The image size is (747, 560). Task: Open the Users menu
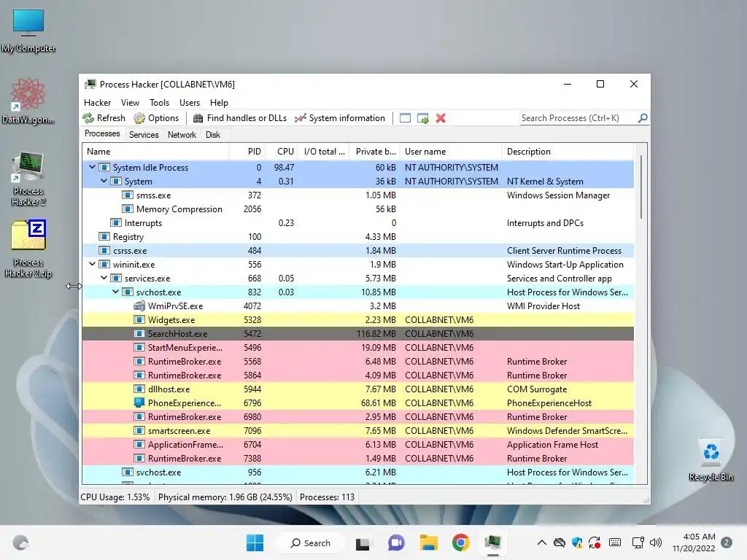190,102
